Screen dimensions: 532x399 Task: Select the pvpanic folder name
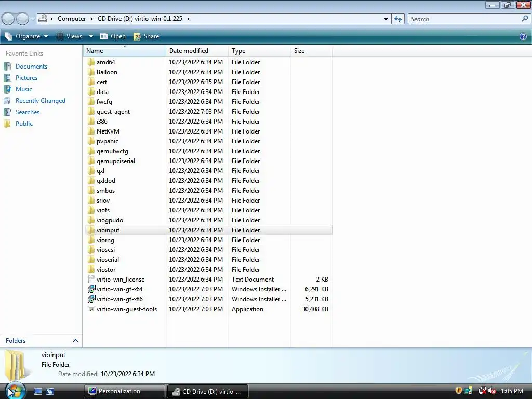(107, 141)
